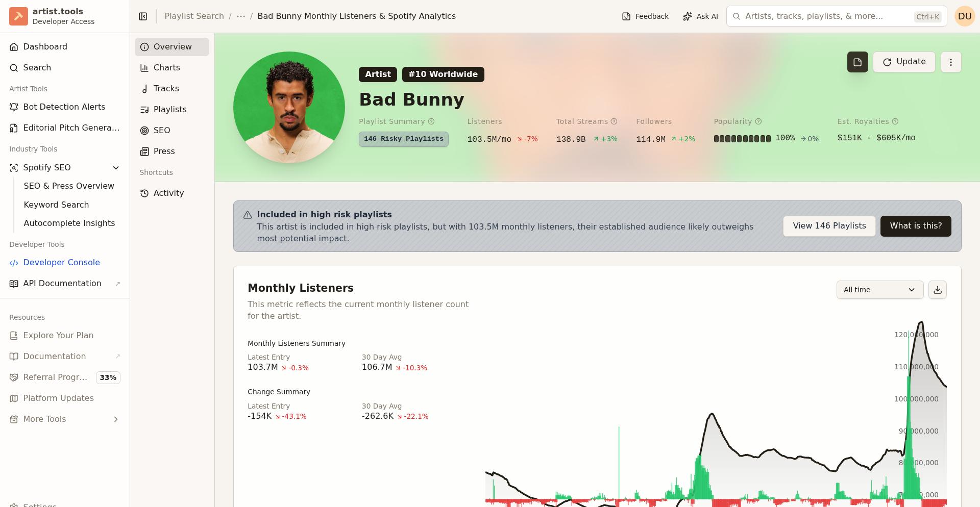
Task: Open Keyword Search under Spotify SEO
Action: coord(56,205)
